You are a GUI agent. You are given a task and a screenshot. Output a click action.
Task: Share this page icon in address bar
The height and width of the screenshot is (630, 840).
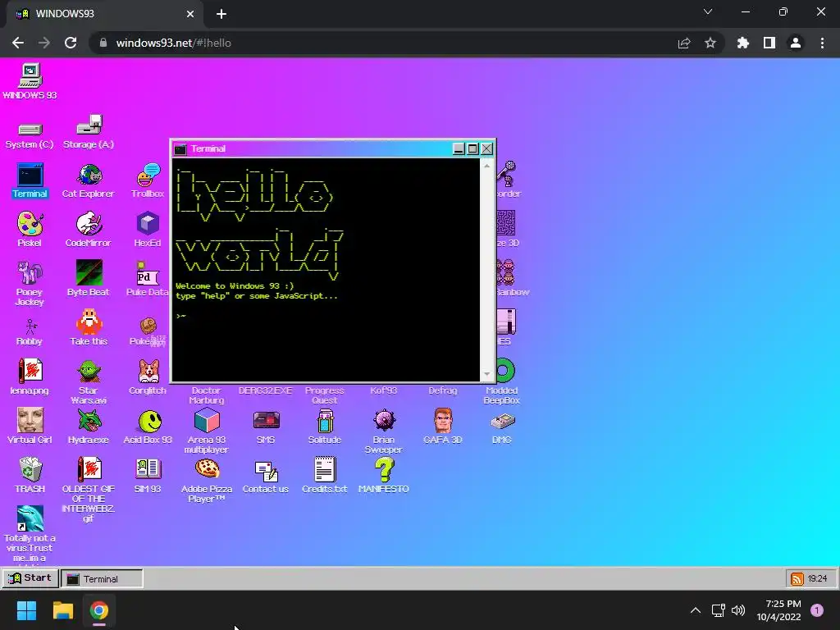(684, 43)
